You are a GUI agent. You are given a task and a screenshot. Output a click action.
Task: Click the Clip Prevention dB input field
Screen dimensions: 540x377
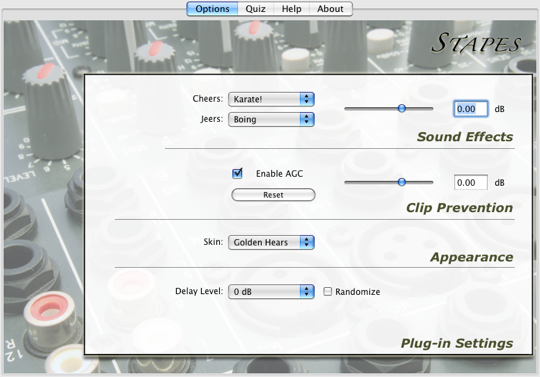click(x=470, y=182)
